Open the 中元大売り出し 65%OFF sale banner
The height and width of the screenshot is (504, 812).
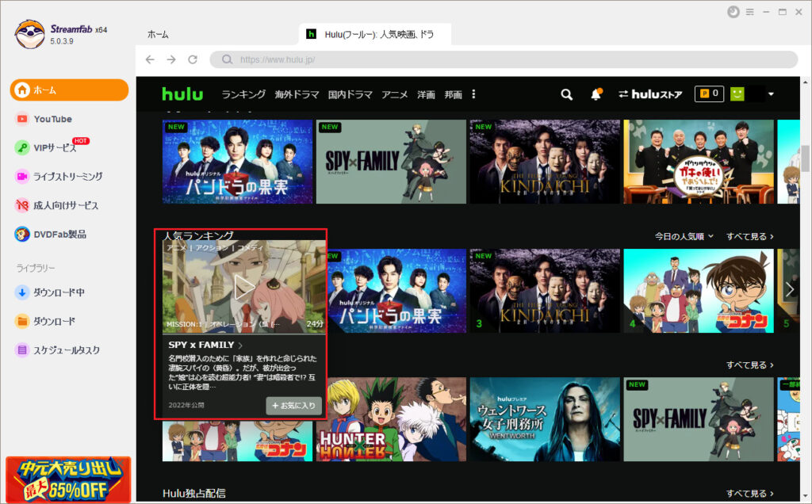click(68, 479)
